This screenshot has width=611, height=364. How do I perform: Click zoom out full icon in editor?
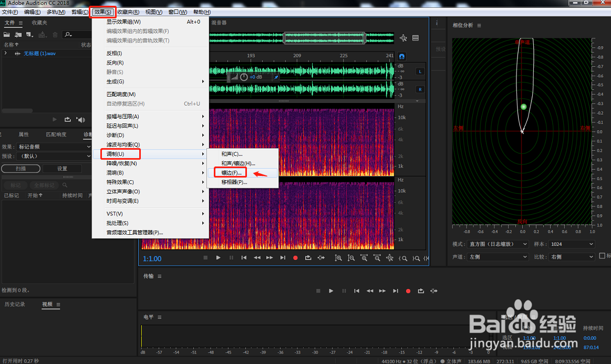(390, 258)
